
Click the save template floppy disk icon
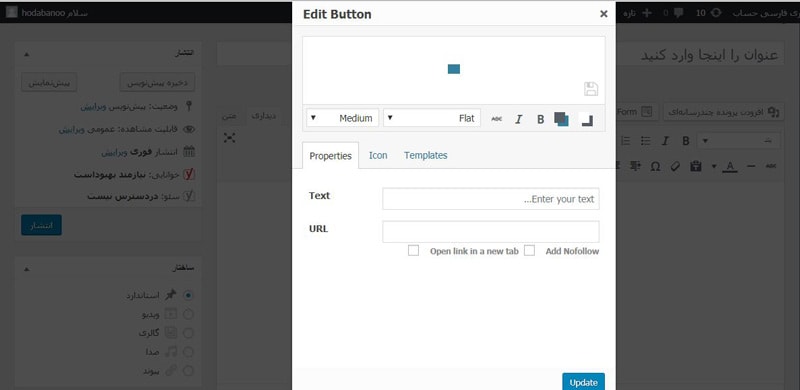click(591, 89)
